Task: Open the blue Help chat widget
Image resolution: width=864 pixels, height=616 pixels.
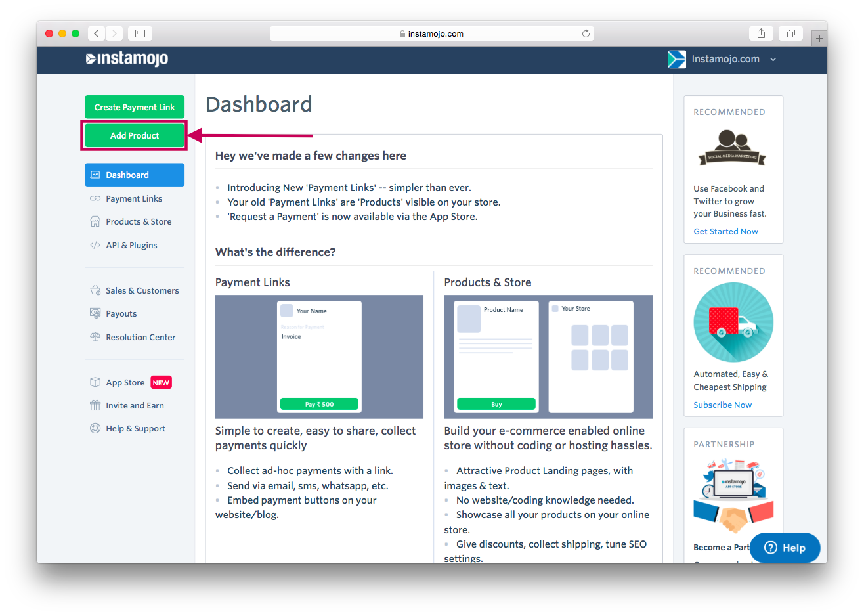Action: 785,548
